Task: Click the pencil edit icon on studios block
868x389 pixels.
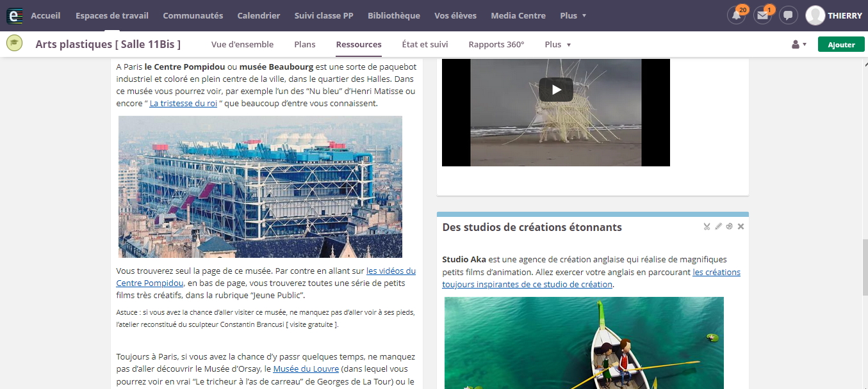Action: [718, 226]
